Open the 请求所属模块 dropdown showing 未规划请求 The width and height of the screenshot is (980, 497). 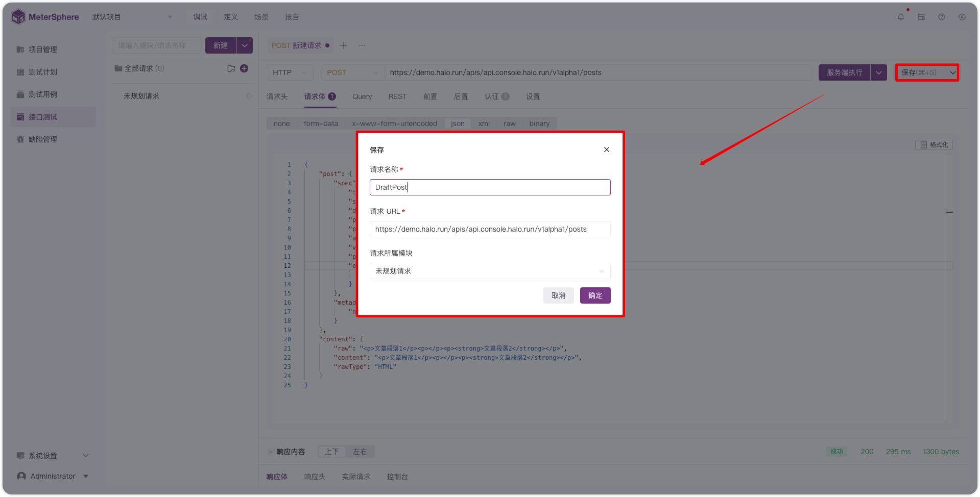pyautogui.click(x=490, y=271)
